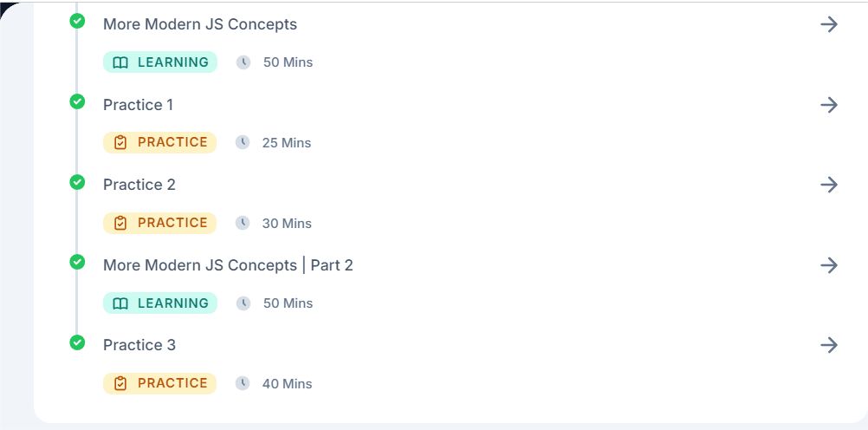Open the More Modern JS Concepts lesson title

pyautogui.click(x=200, y=24)
